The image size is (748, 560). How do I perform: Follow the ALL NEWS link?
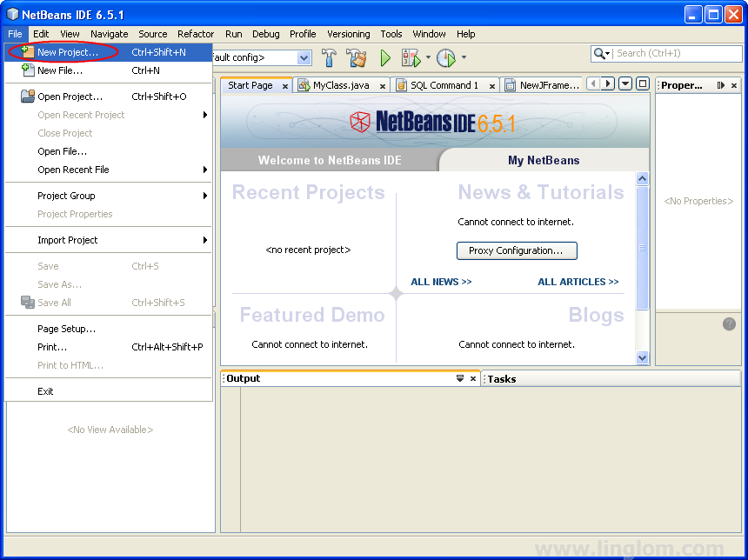coord(441,282)
